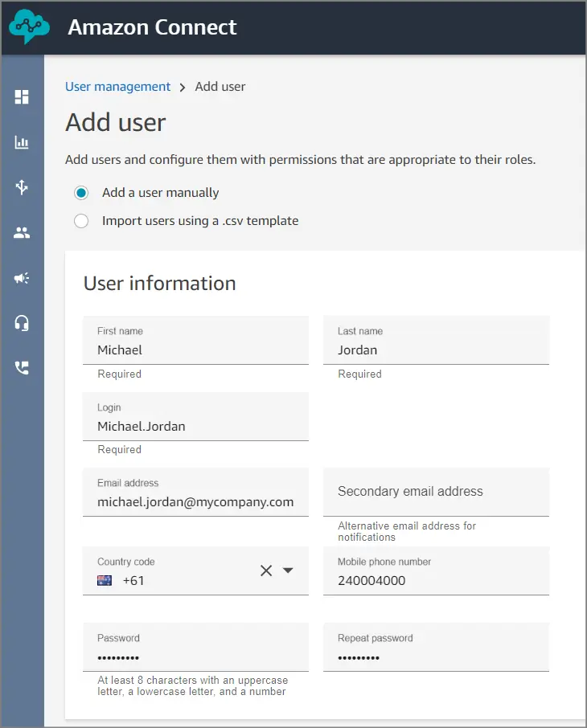Open the analytics bar chart icon
587x728 pixels.
coord(22,143)
